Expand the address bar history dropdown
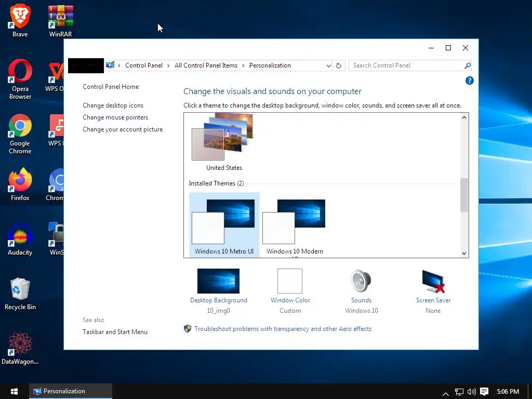The width and height of the screenshot is (532, 399). (x=328, y=65)
